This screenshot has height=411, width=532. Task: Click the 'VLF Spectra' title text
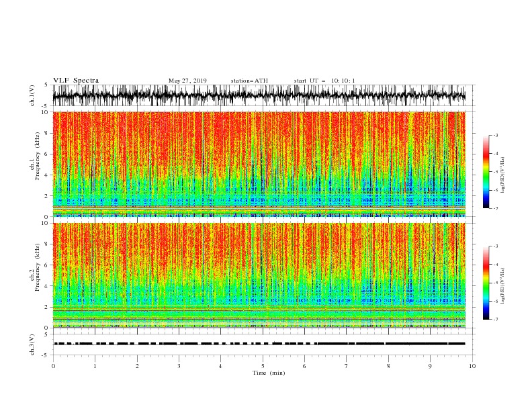pyautogui.click(x=76, y=81)
